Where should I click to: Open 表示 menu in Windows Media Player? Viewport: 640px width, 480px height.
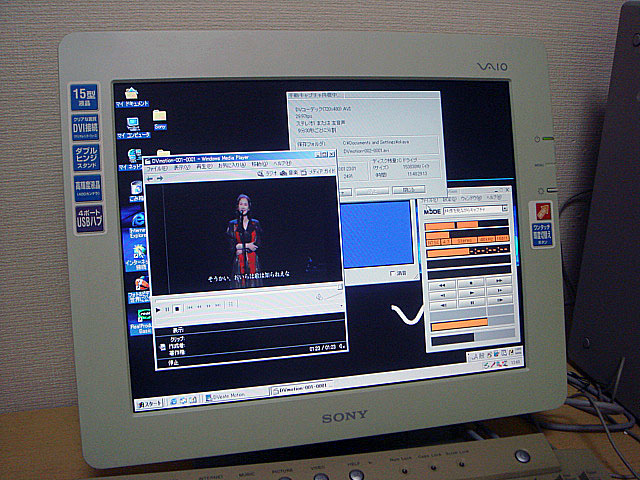pos(182,167)
